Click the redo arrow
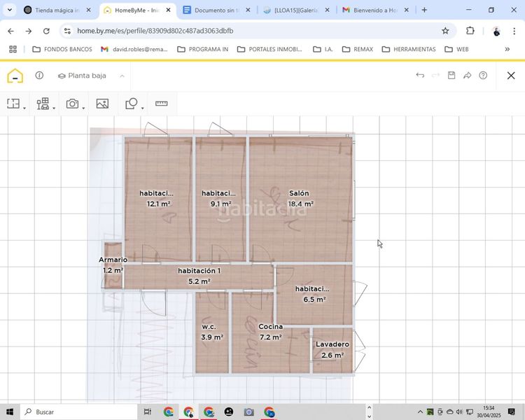 point(435,76)
